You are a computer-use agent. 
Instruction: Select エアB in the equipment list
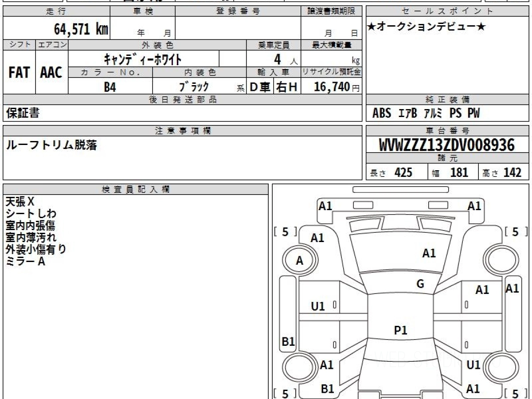point(408,113)
